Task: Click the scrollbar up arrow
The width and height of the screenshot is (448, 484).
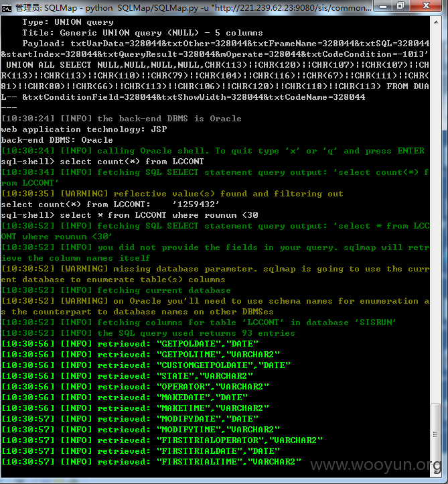Action: click(x=436, y=22)
